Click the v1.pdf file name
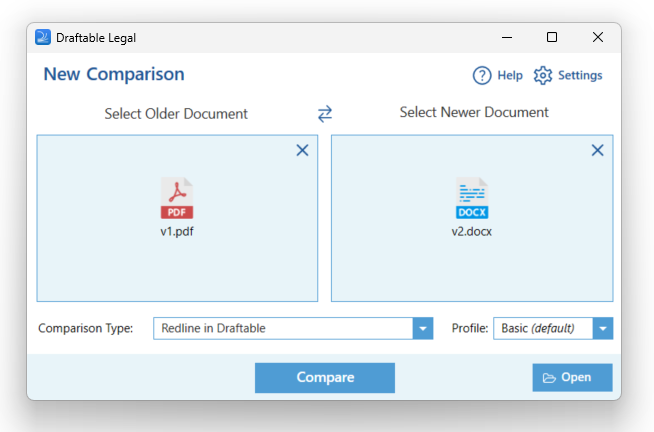This screenshot has height=432, width=654. tap(177, 231)
